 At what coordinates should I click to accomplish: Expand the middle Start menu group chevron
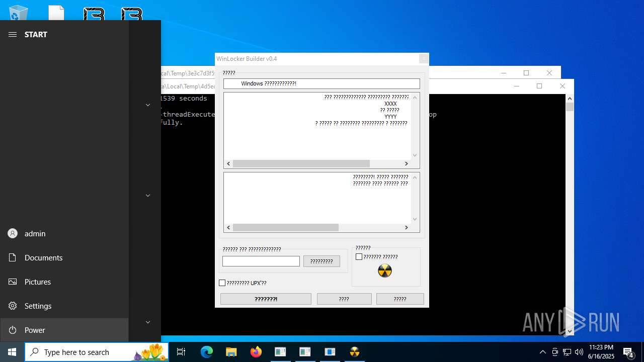[148, 196]
